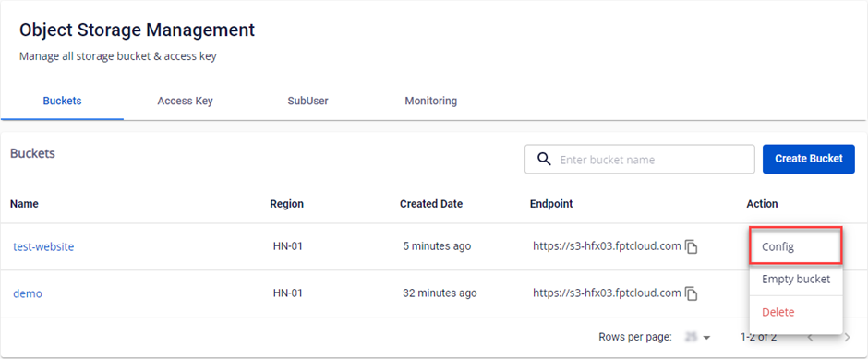
Task: Open the demo bucket link
Action: click(x=28, y=293)
